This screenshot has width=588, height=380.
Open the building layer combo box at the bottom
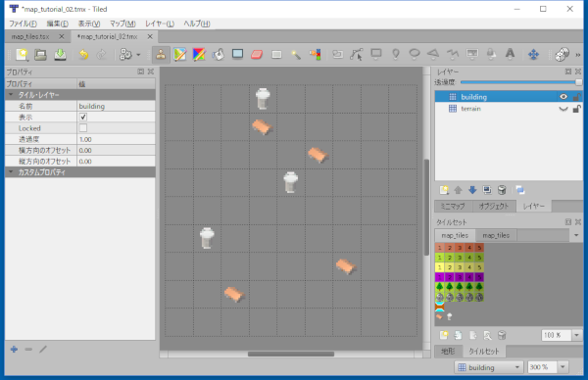(x=489, y=367)
